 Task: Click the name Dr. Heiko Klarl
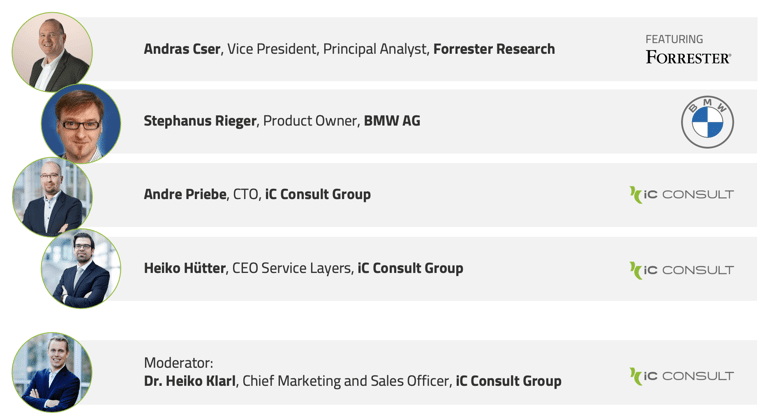(x=190, y=381)
